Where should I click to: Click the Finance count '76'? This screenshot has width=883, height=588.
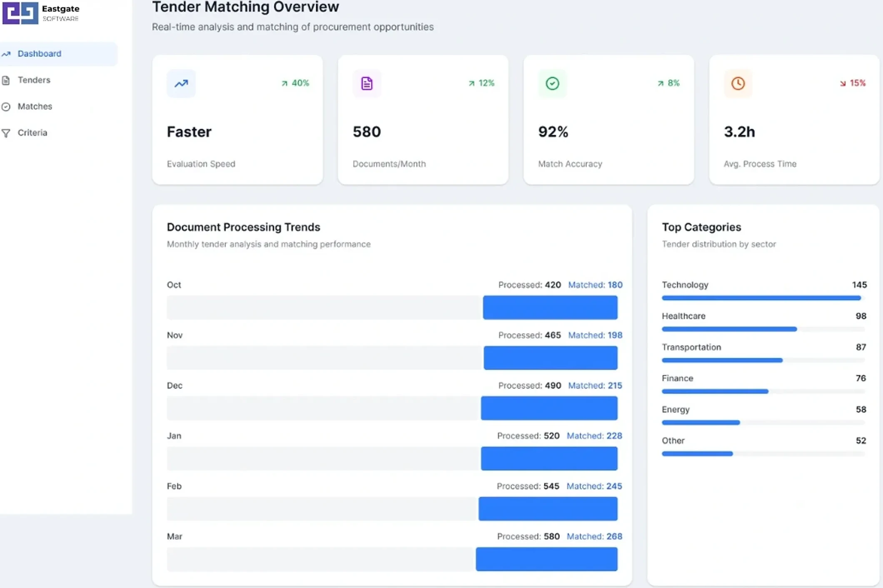point(861,379)
